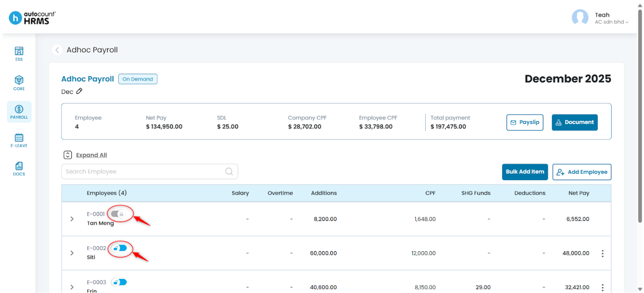Viewport: 644px width, 293px height.
Task: Click the employee code E-0002
Action: pyautogui.click(x=97, y=248)
